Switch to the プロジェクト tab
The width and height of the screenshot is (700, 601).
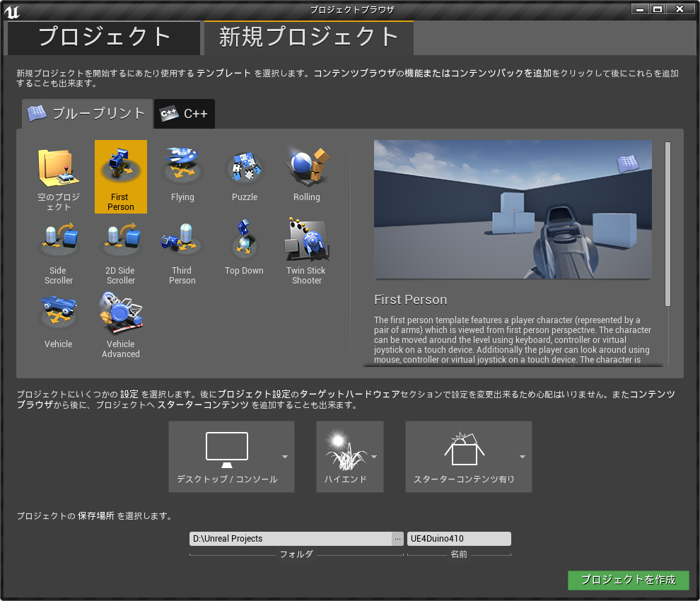tap(103, 37)
